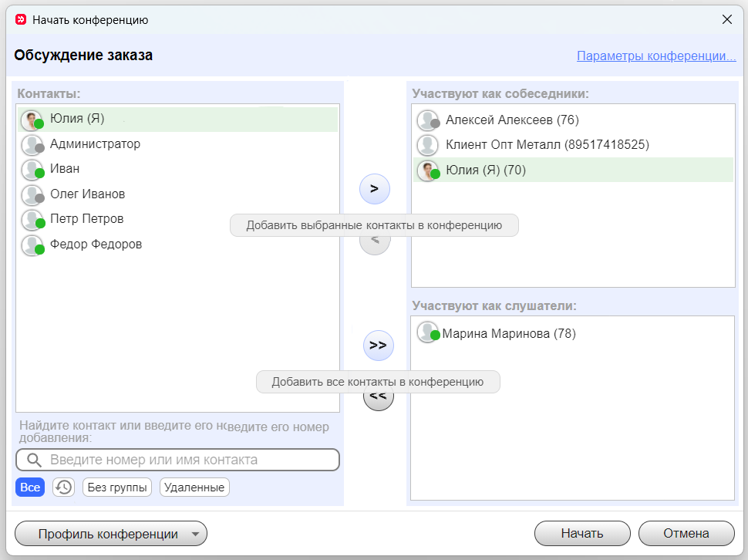Screen dimensions: 748x560
Task: Select Олег Иванов in contacts list
Action: click(x=87, y=194)
